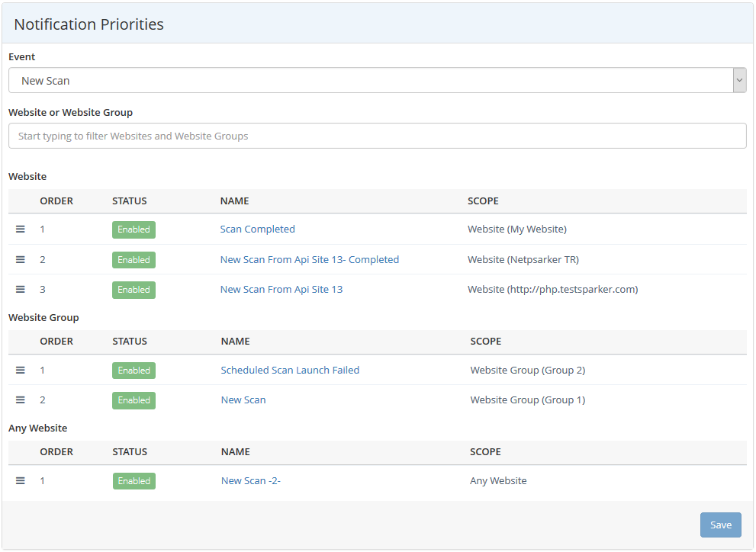The height and width of the screenshot is (552, 756).
Task: Click drag handle for Scan Completed row
Action: coord(21,229)
